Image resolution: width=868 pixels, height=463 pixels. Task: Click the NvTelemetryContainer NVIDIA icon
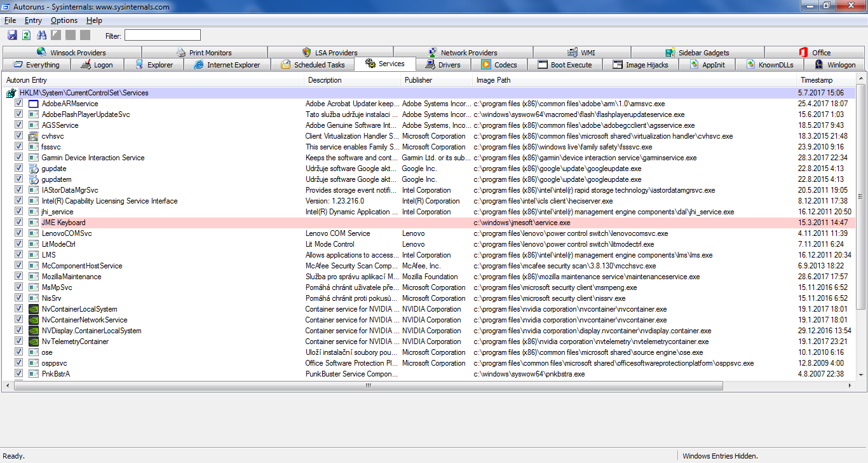click(x=34, y=342)
